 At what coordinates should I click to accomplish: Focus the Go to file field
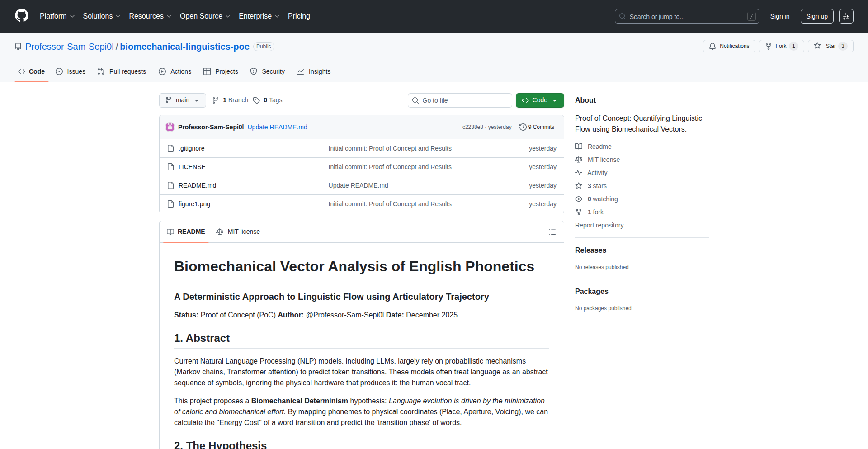pyautogui.click(x=460, y=100)
